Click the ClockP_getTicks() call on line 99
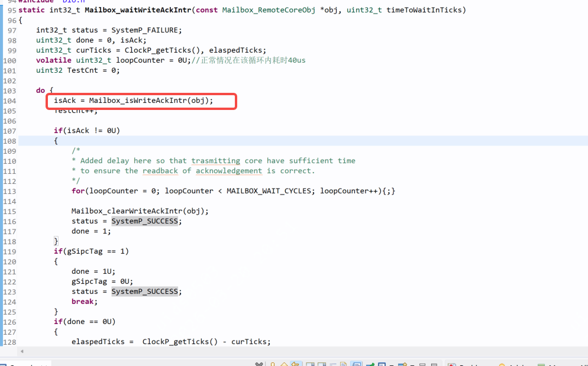 (164, 50)
